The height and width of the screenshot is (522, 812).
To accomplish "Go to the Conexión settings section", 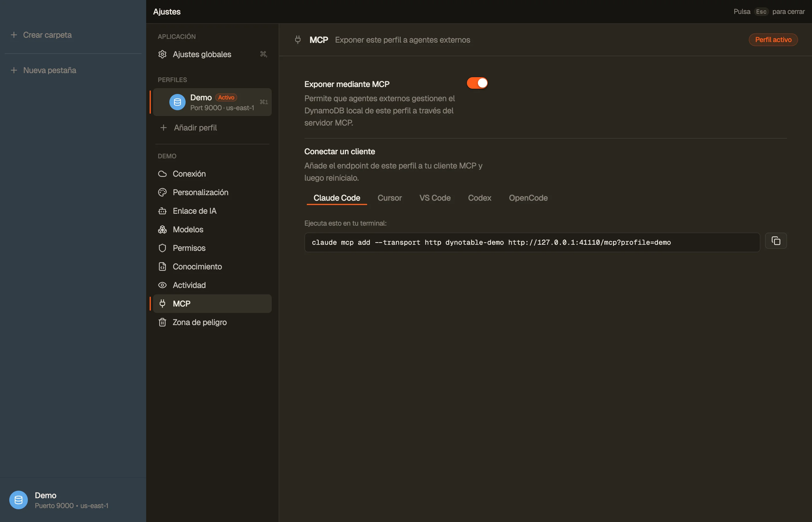I will coord(212,174).
